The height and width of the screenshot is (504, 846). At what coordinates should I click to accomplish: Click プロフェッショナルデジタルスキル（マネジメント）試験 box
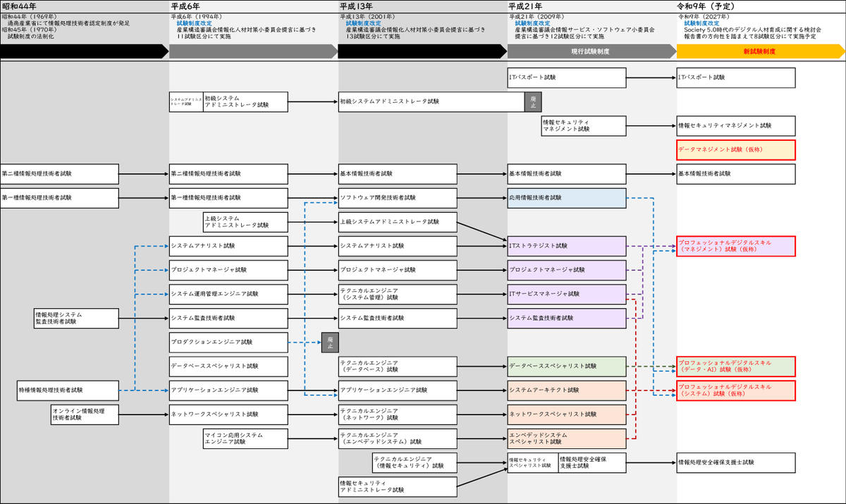click(x=736, y=246)
